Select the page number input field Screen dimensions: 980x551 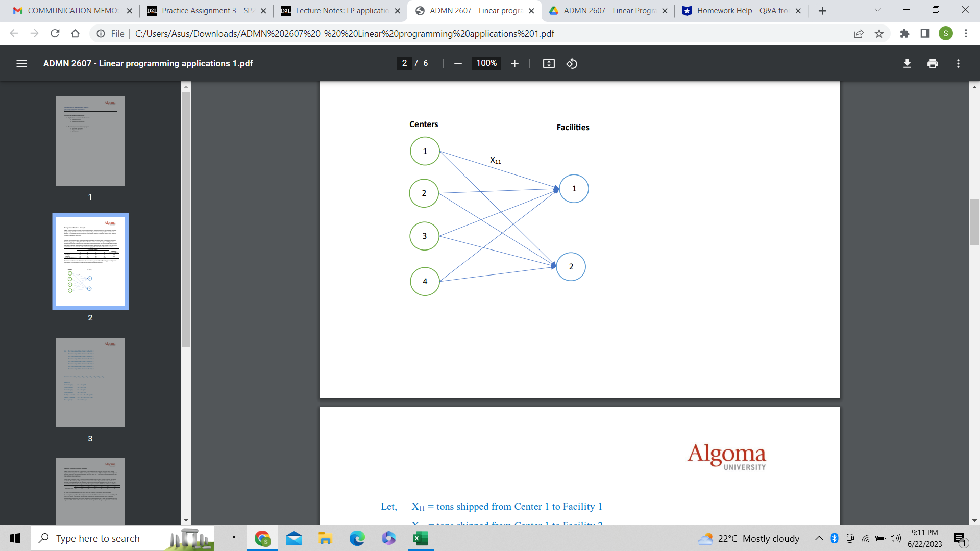click(404, 63)
